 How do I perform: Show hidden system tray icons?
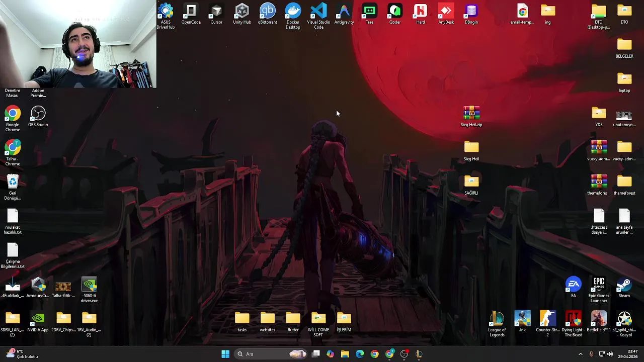[x=580, y=354]
